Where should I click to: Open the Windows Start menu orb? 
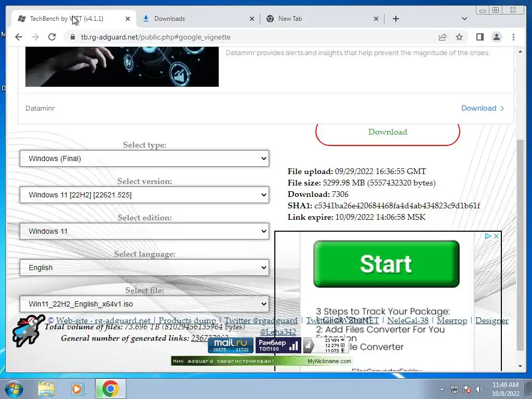click(14, 389)
